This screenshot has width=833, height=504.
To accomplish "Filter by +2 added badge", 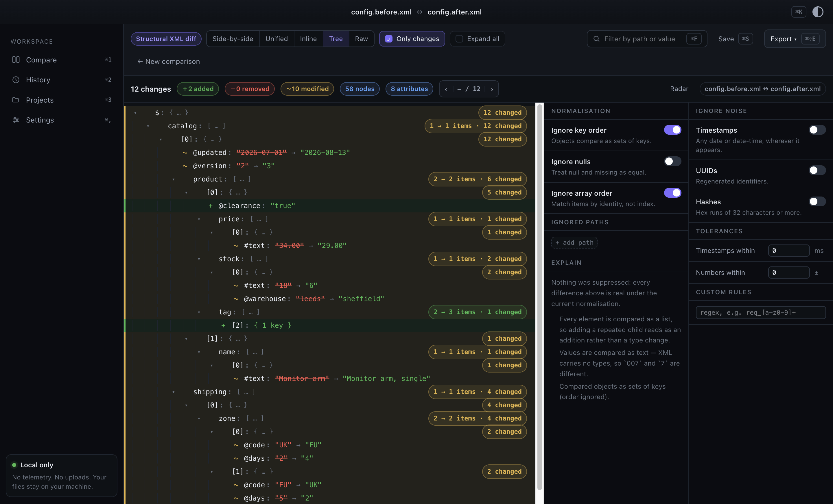I will tap(198, 89).
